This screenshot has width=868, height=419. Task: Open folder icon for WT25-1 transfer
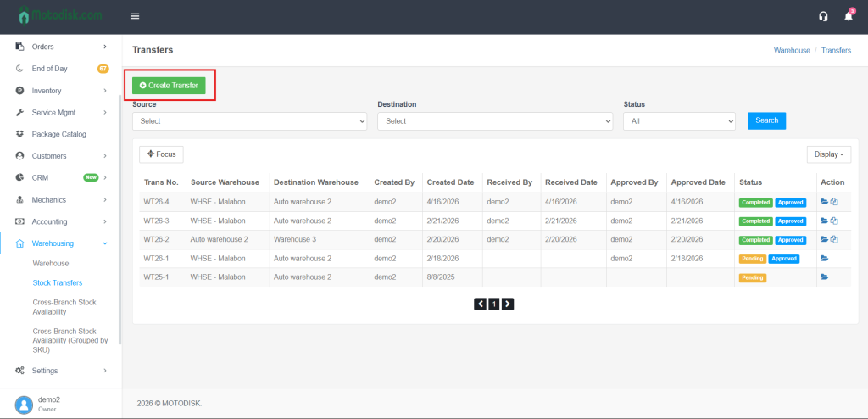pyautogui.click(x=824, y=277)
